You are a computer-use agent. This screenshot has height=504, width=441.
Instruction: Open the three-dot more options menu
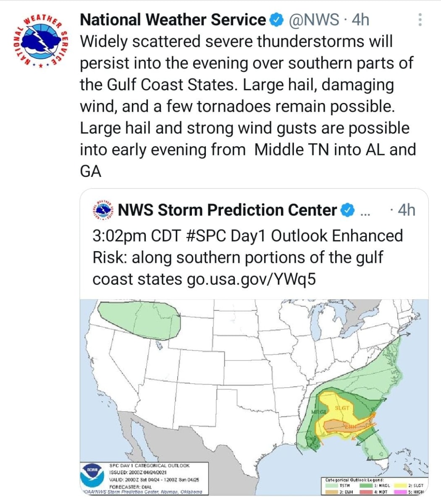(420, 20)
